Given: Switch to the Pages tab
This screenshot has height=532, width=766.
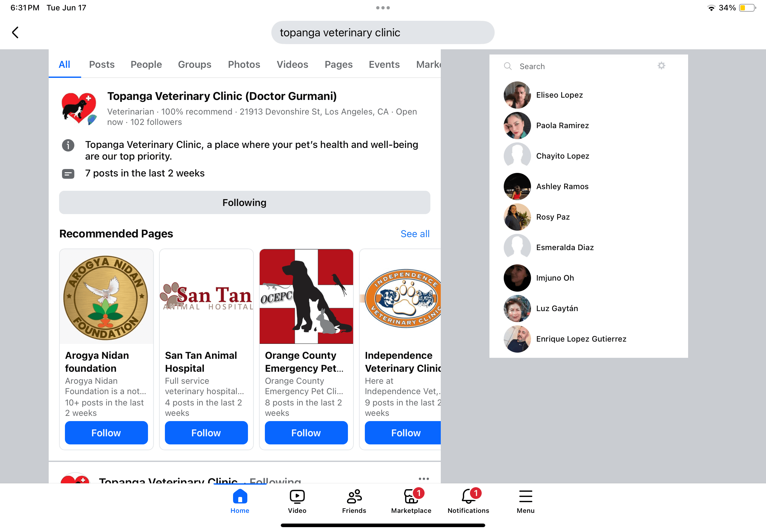Looking at the screenshot, I should (339, 64).
